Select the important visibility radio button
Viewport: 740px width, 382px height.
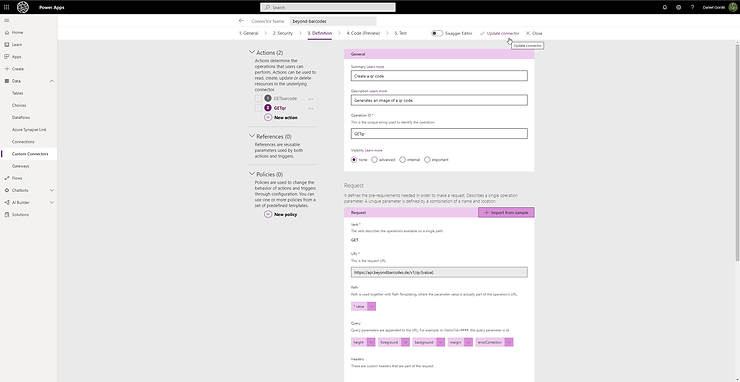427,160
